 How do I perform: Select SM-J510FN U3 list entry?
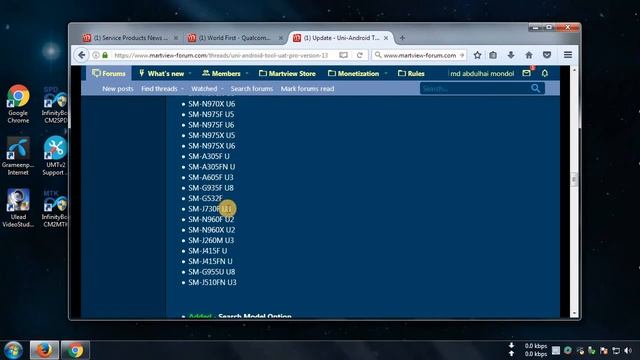pos(212,282)
